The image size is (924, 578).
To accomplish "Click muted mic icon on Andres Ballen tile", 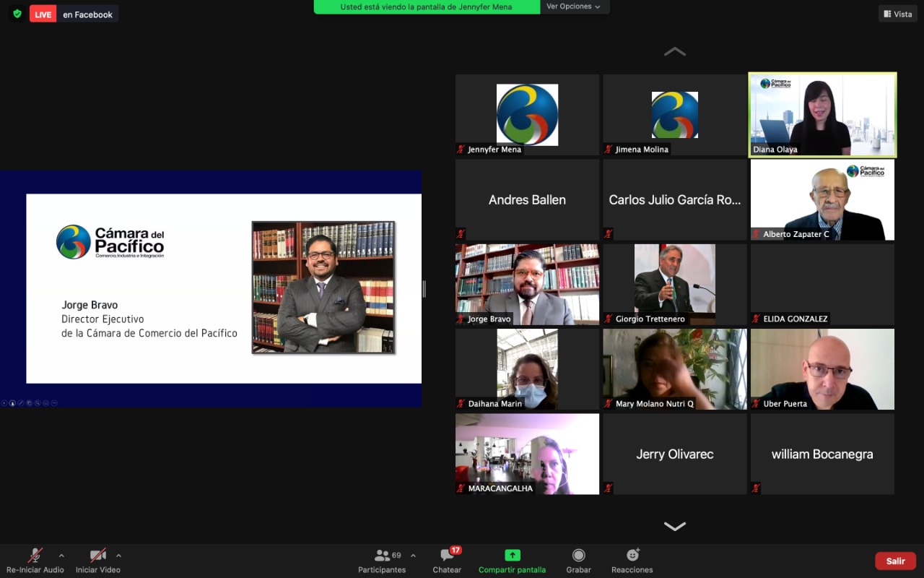I will click(x=461, y=234).
